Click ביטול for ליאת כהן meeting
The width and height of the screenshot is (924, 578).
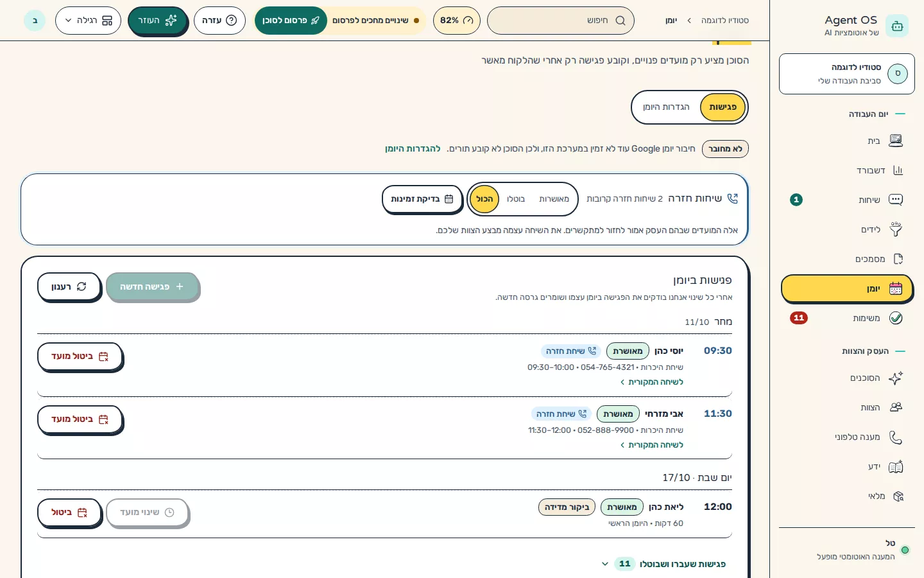pos(69,512)
